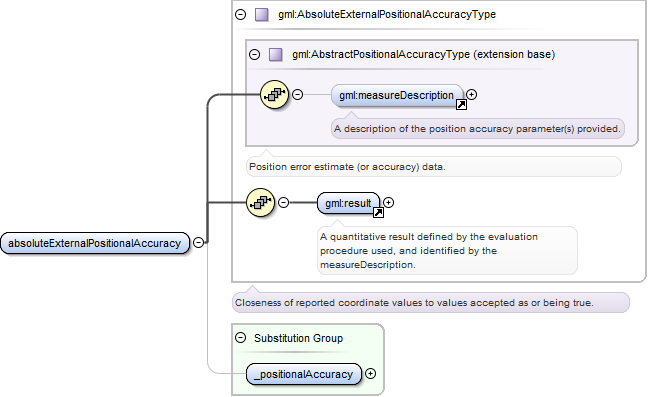Click the sequence compositor icon before gml:measureDescription
The height and width of the screenshot is (397, 648).
pyautogui.click(x=274, y=95)
